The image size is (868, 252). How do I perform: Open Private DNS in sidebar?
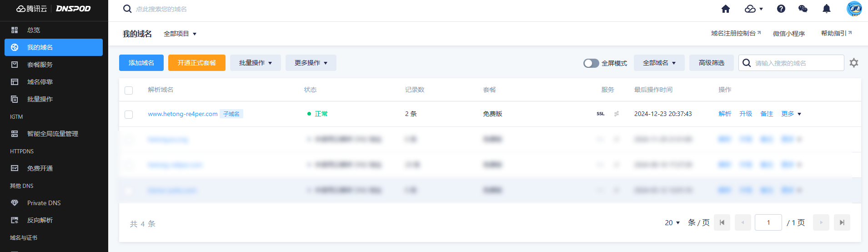54,203
